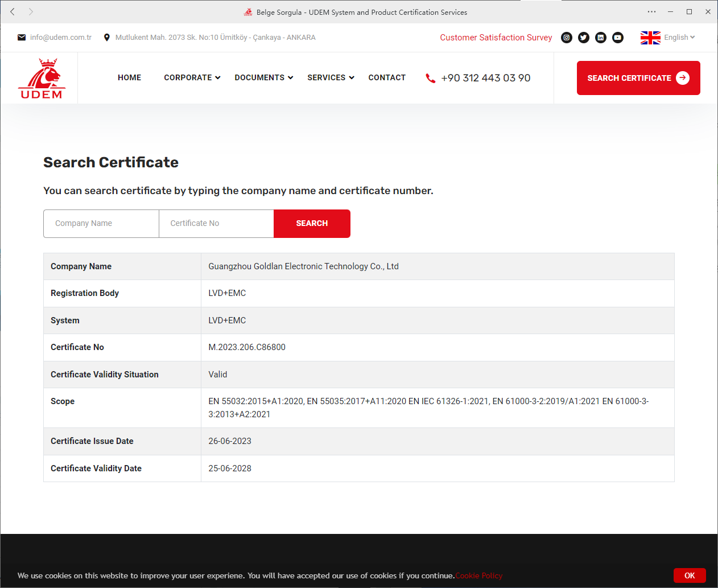Click the red phone icon
This screenshot has height=588, width=718.
coord(431,78)
